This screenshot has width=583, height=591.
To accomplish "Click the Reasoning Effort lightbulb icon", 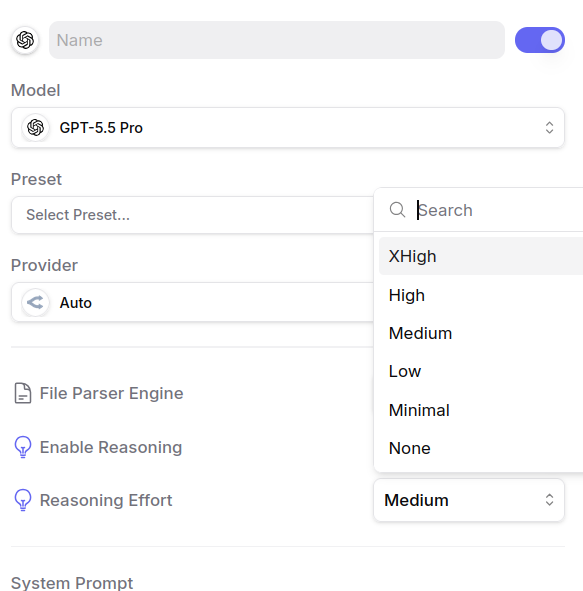I will (x=23, y=500).
